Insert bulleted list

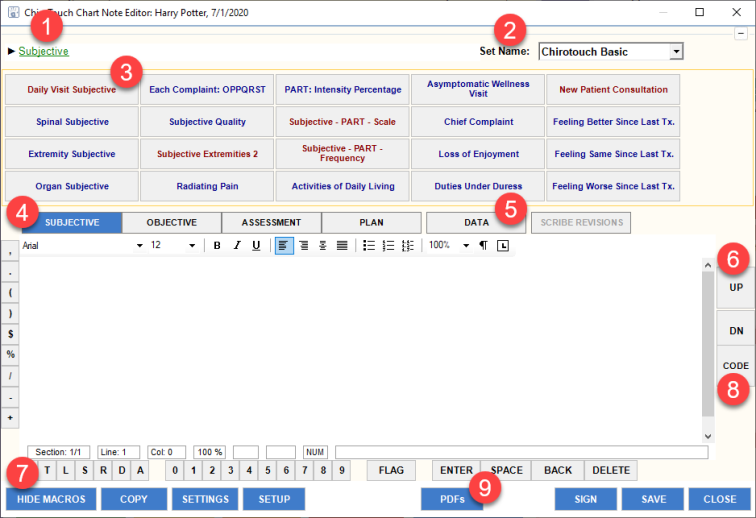pos(369,245)
